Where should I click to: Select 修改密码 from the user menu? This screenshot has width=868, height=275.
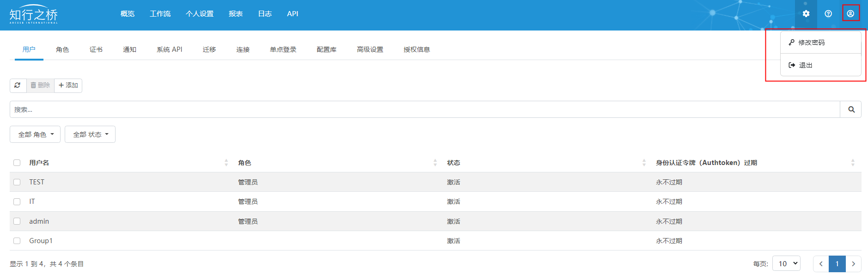pos(811,43)
